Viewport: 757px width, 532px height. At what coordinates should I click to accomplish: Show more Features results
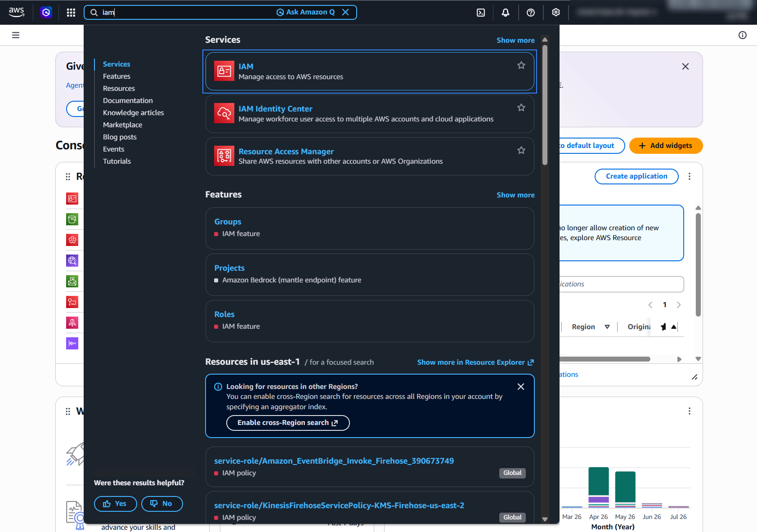515,195
